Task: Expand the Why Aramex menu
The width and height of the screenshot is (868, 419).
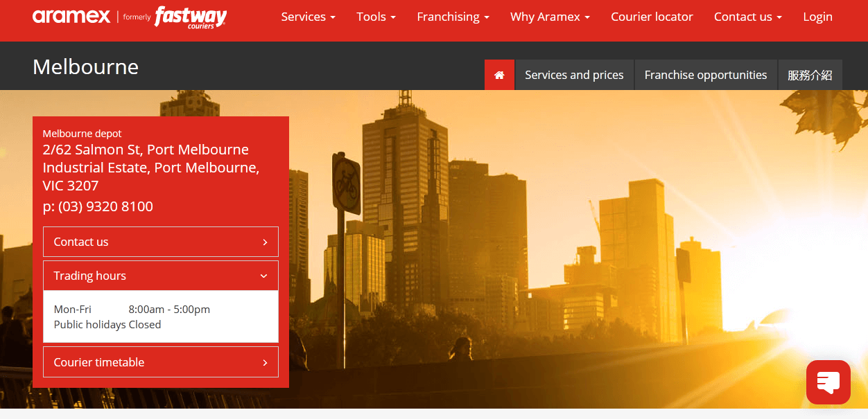Action: coord(550,17)
